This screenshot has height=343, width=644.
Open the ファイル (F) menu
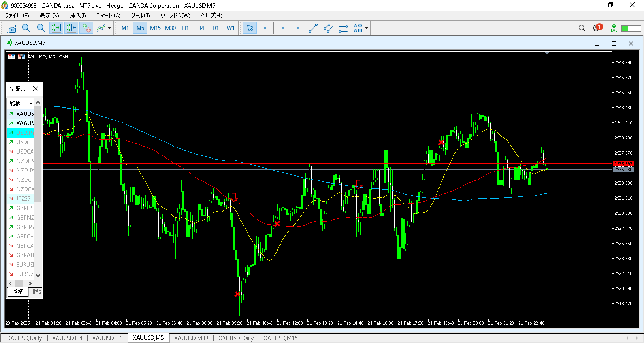click(17, 16)
